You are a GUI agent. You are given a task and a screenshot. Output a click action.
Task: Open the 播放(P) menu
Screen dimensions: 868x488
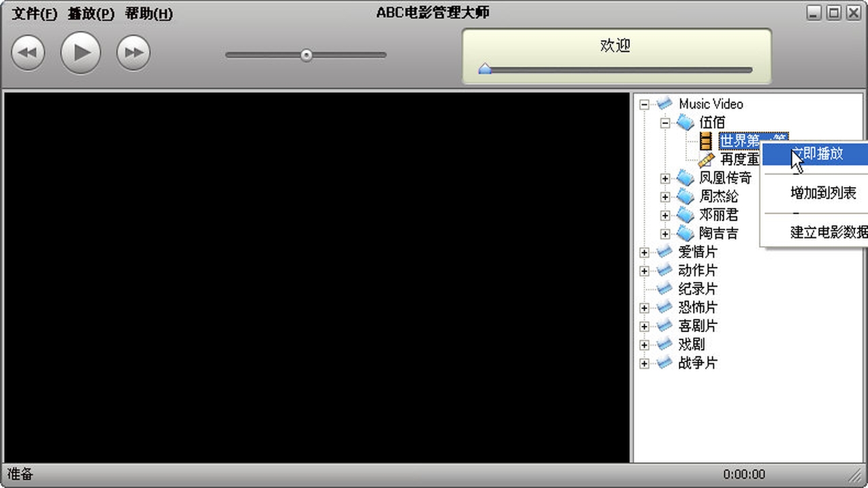click(90, 14)
